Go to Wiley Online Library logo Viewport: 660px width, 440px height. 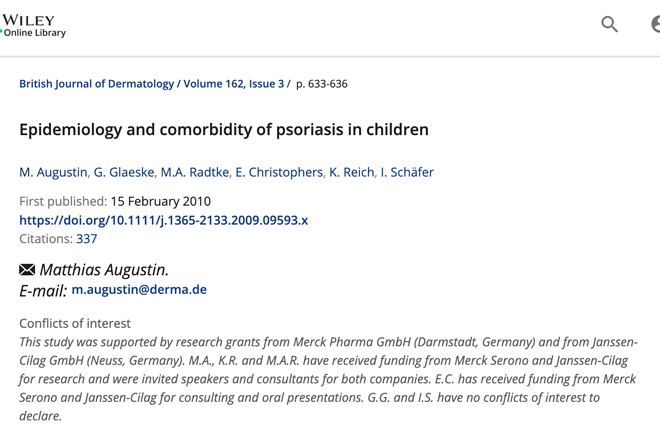tap(34, 26)
